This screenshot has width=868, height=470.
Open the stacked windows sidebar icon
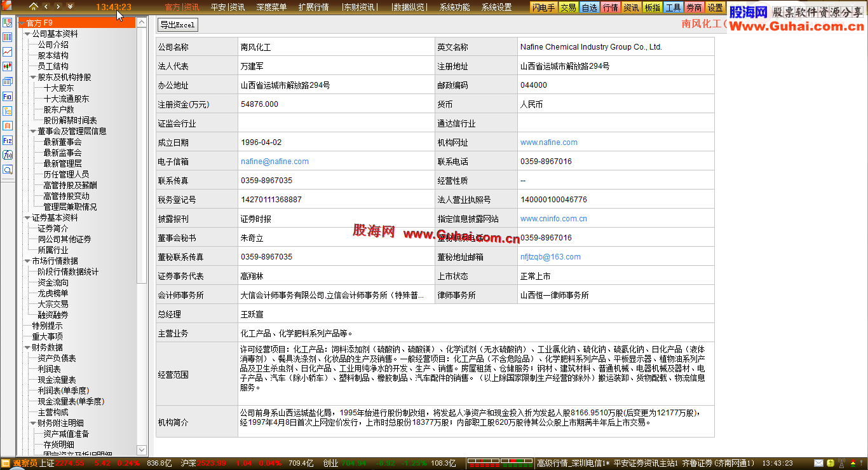[x=8, y=82]
